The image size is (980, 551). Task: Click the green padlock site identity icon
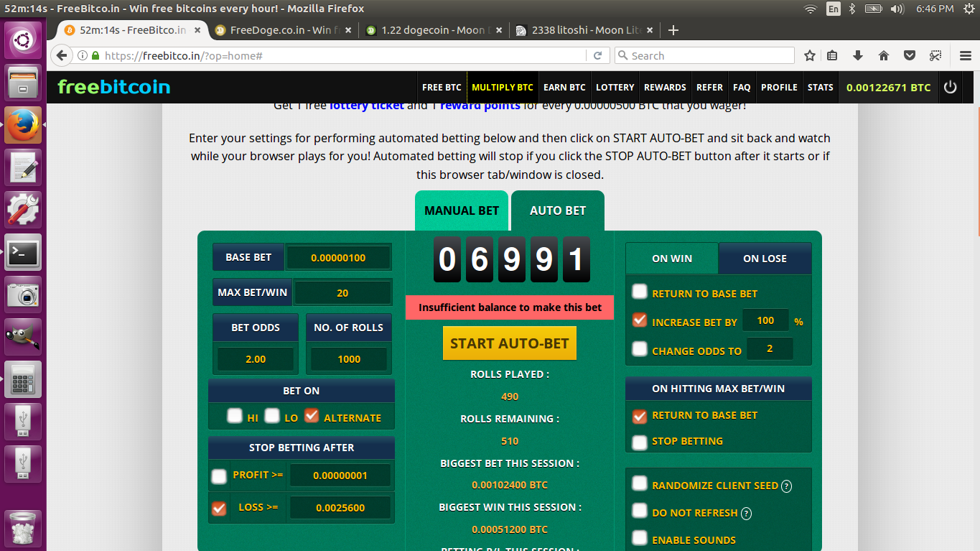click(x=96, y=55)
